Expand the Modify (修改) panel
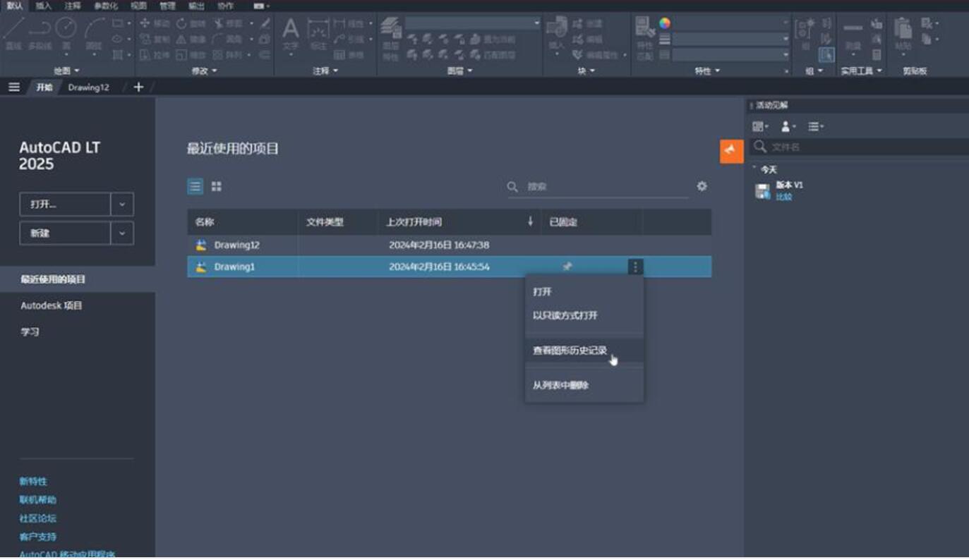Viewport: 969px width, 560px height. coord(205,71)
